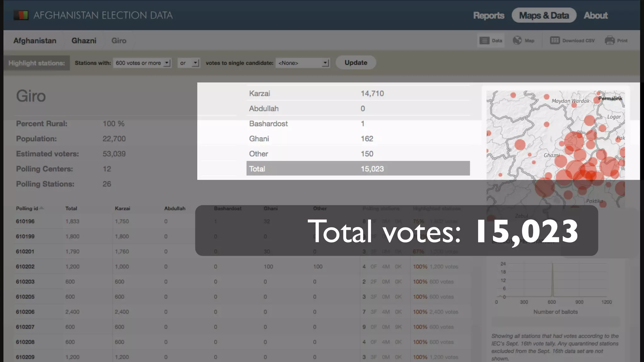This screenshot has width=644, height=362.
Task: Select Maps & Data tab
Action: [544, 15]
